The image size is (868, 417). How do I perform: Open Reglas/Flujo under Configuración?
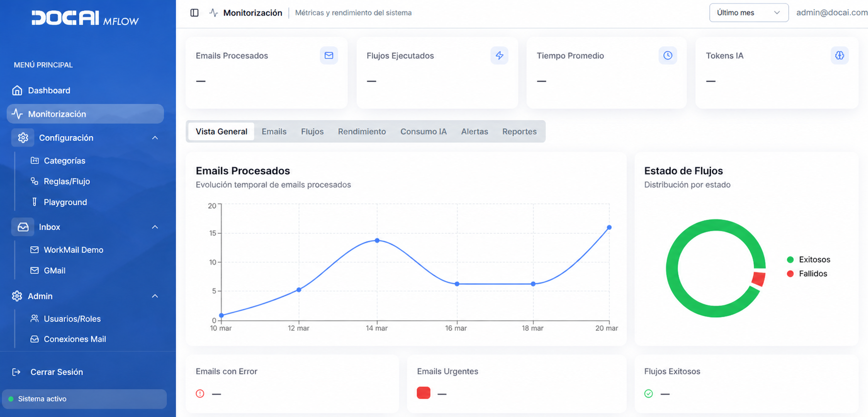tap(67, 181)
